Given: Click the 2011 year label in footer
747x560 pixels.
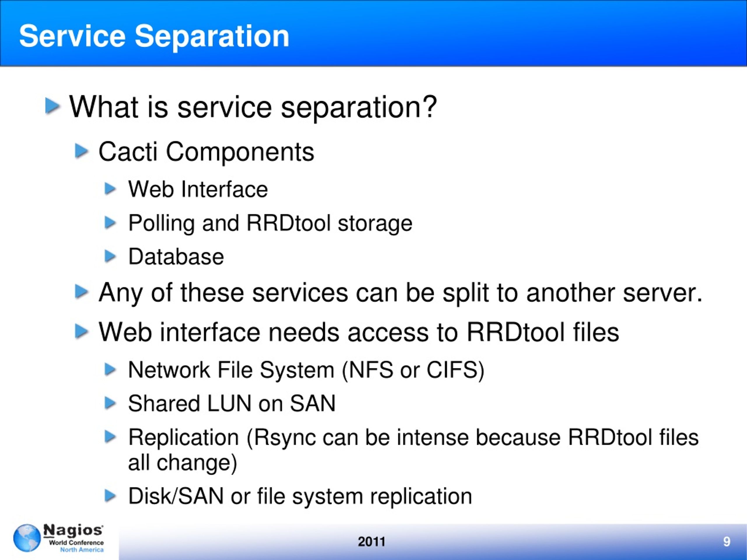Looking at the screenshot, I should [371, 541].
